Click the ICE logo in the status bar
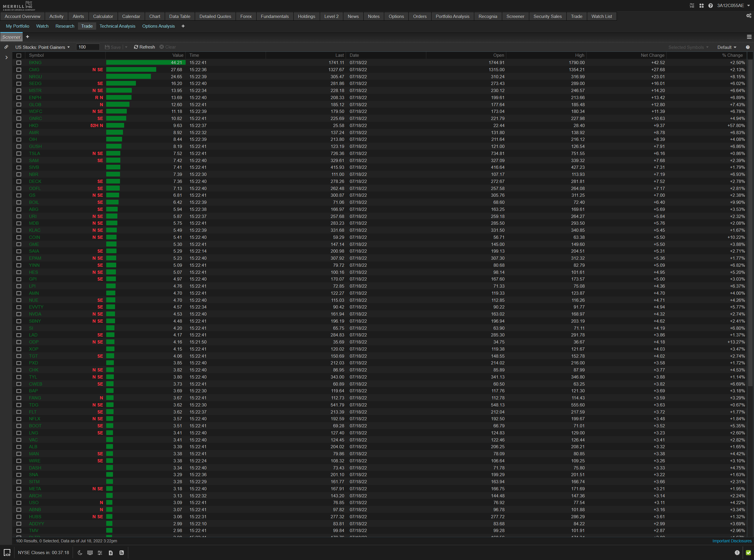This screenshot has height=560, width=754. tap(7, 553)
